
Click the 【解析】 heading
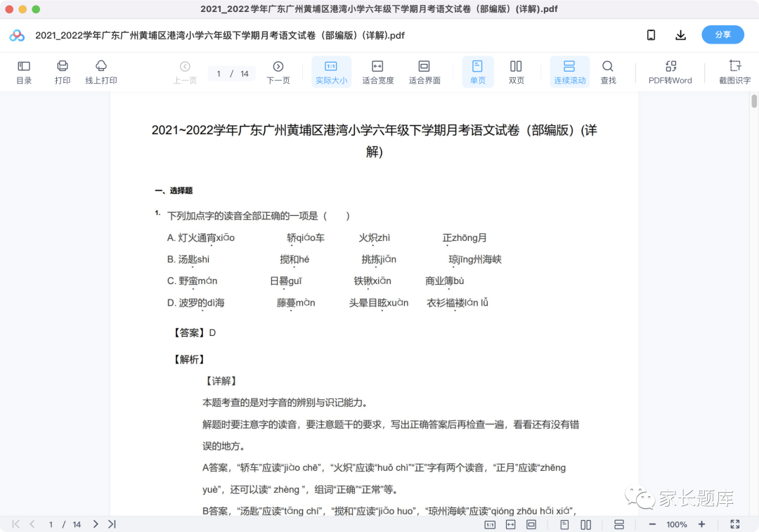pyautogui.click(x=189, y=359)
